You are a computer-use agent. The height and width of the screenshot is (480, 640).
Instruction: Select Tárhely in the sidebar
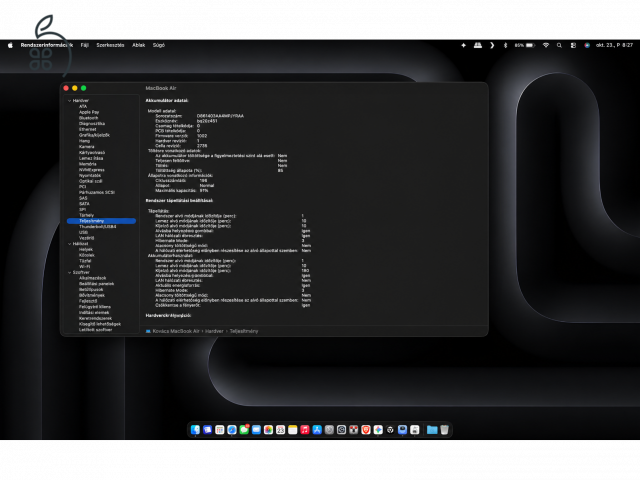click(87, 215)
